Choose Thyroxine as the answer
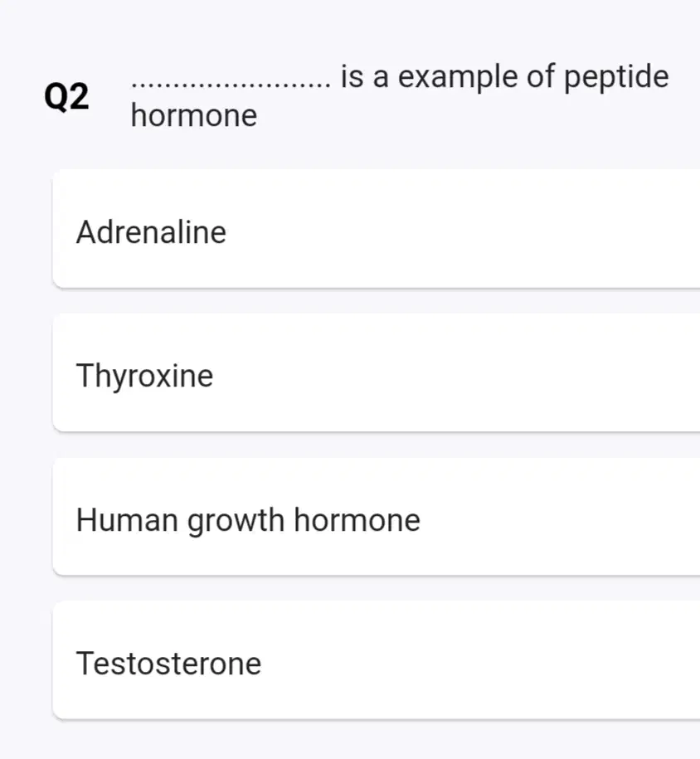Screen dimensions: 700x759 377,372
